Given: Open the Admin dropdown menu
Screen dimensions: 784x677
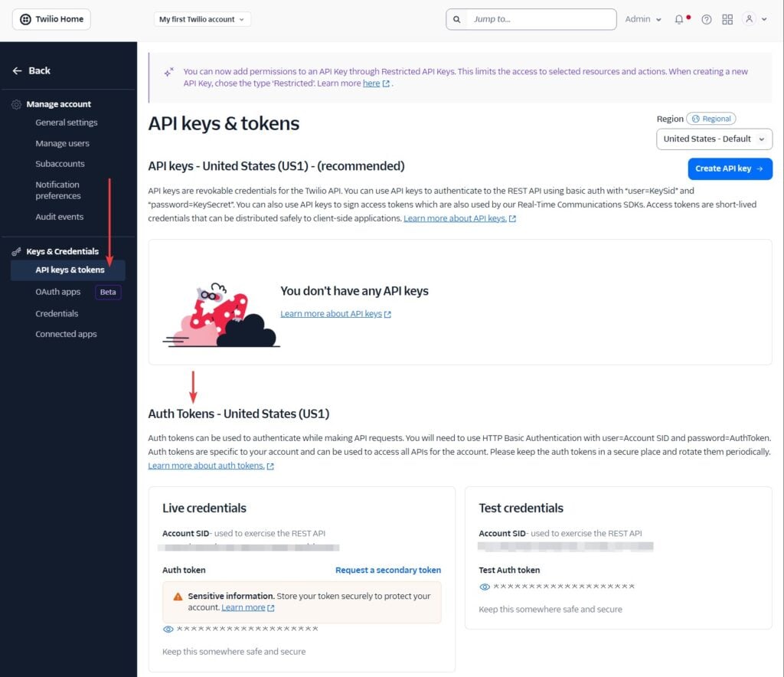Looking at the screenshot, I should pos(643,19).
